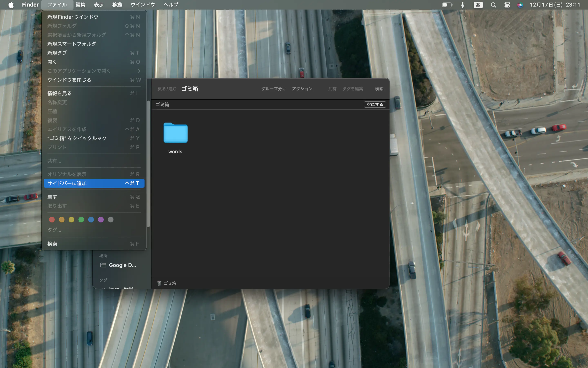Choose 戻す menu item
588x368 pixels.
tap(94, 197)
